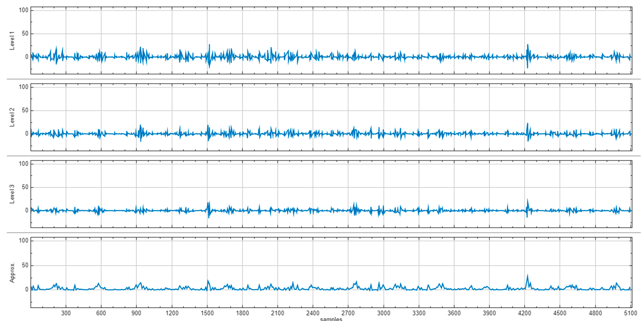Click the Level 2 y-axis label
644x321 pixels.
12,118
